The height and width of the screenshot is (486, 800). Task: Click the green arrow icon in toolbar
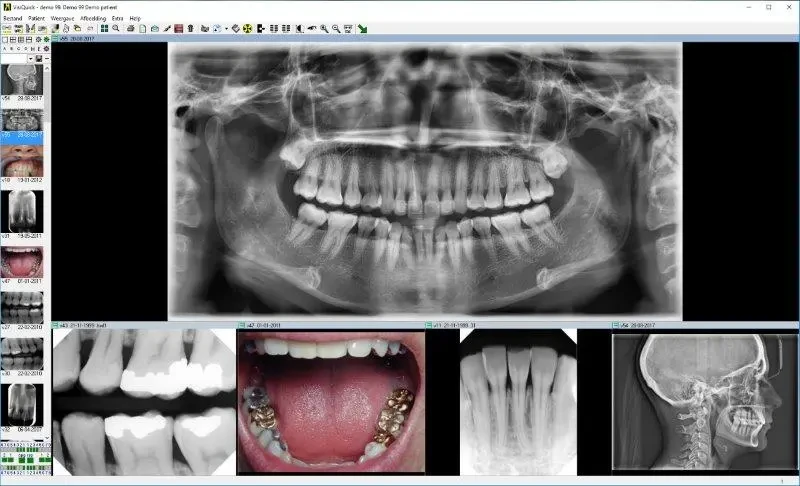(x=362, y=28)
